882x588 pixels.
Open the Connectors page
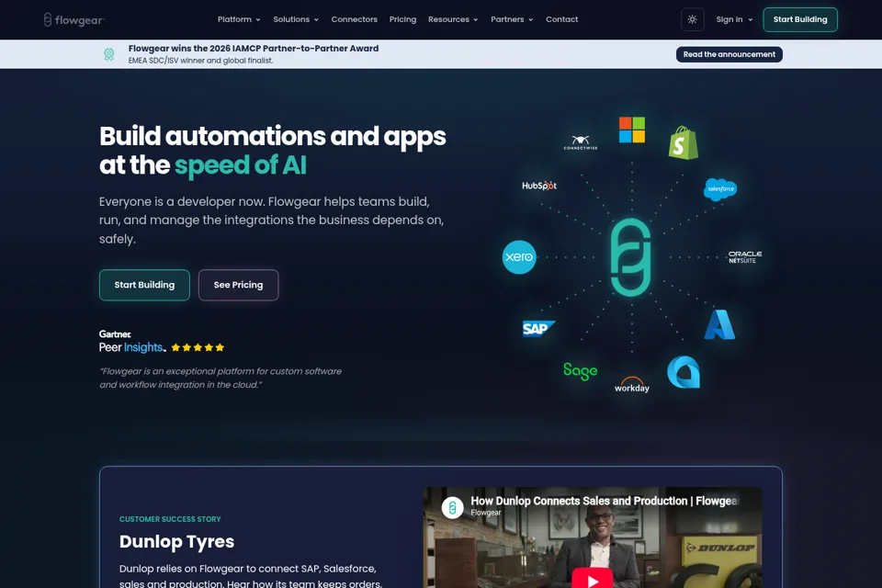coord(354,19)
